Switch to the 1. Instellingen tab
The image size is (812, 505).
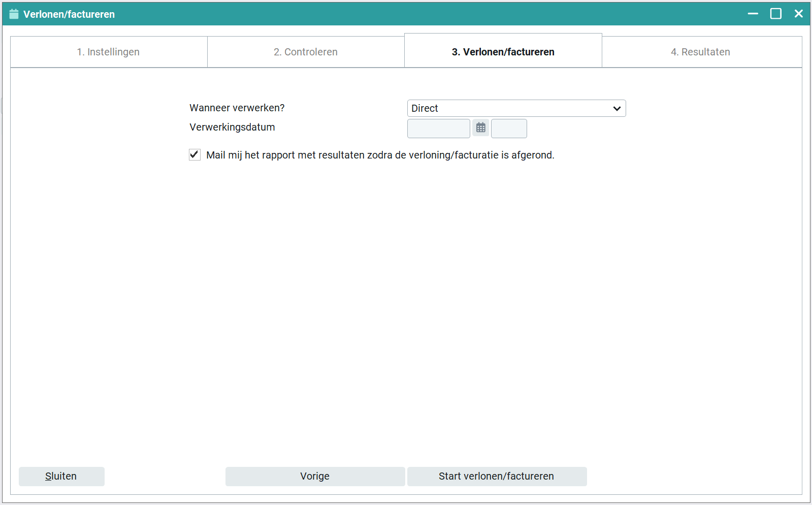(108, 52)
